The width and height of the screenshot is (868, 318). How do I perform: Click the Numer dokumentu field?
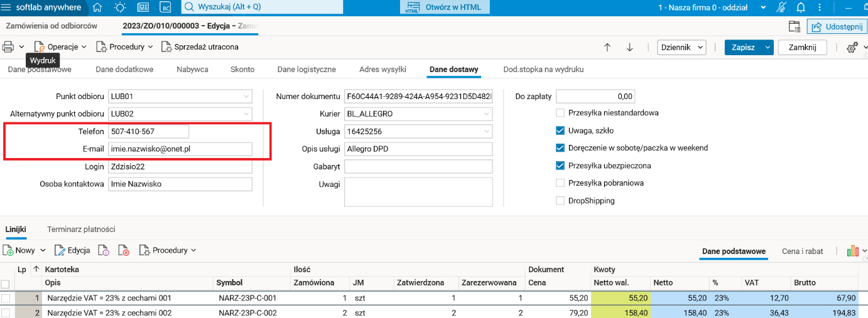pos(419,97)
